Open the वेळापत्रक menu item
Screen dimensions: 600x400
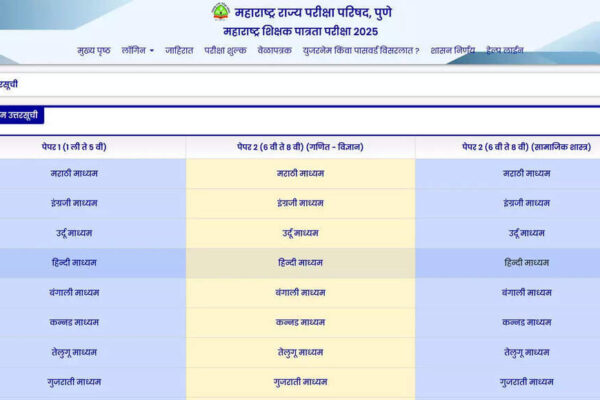[274, 50]
